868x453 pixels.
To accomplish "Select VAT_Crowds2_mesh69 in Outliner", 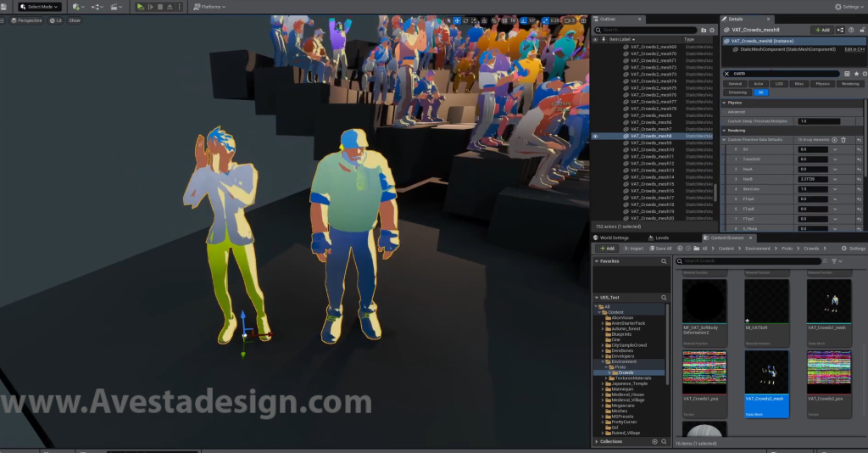I will tap(654, 47).
